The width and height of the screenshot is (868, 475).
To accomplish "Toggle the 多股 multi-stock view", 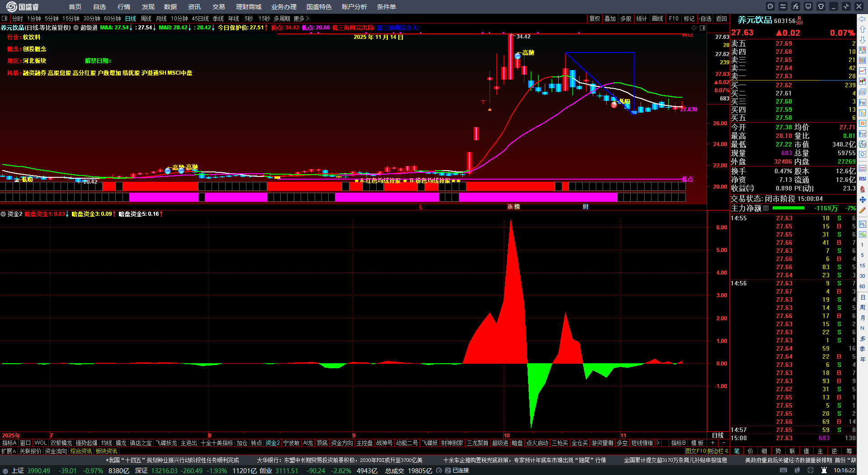I will 626,19.
